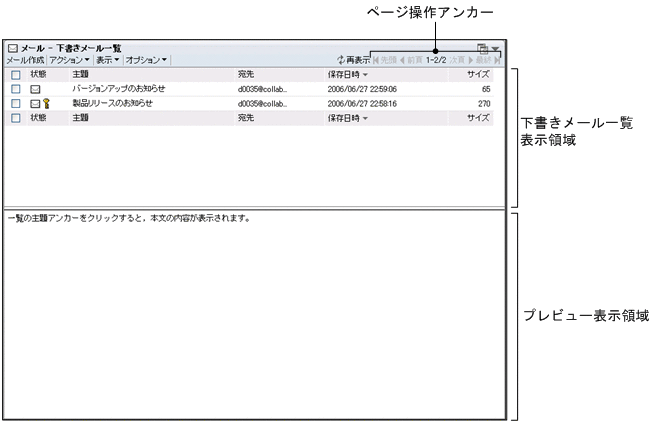
Task: Click the envelope status icon for バージョンアップのお知らせ
Action: coord(35,89)
